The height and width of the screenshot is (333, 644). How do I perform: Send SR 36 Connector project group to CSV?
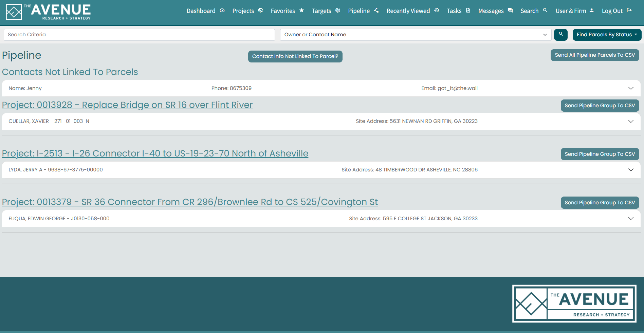click(600, 203)
